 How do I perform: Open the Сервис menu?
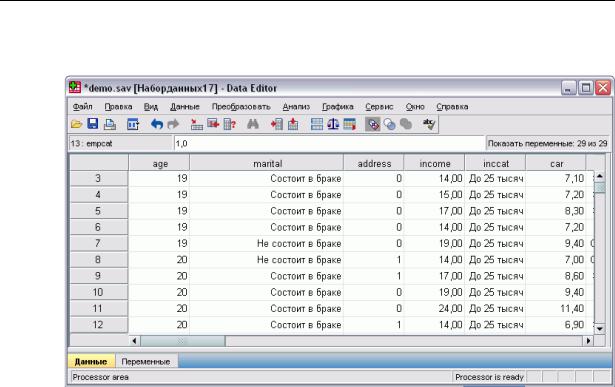coord(379,107)
